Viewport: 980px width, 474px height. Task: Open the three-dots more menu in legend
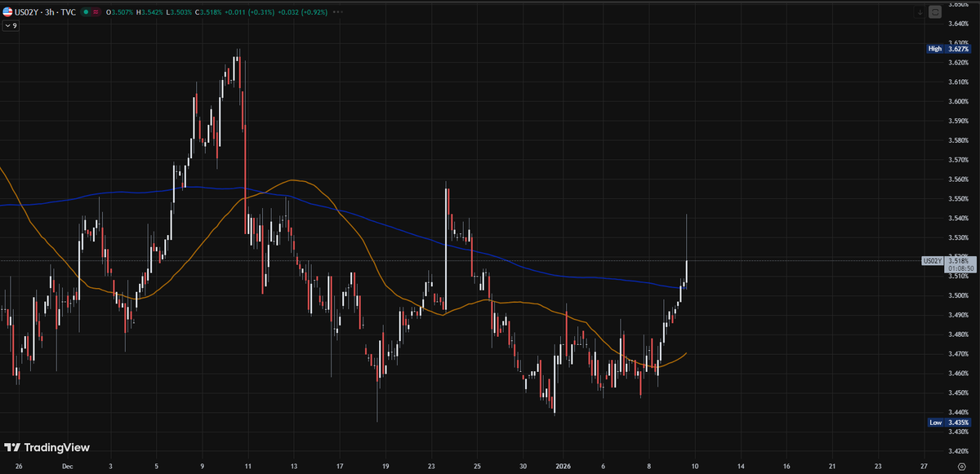coord(337,13)
